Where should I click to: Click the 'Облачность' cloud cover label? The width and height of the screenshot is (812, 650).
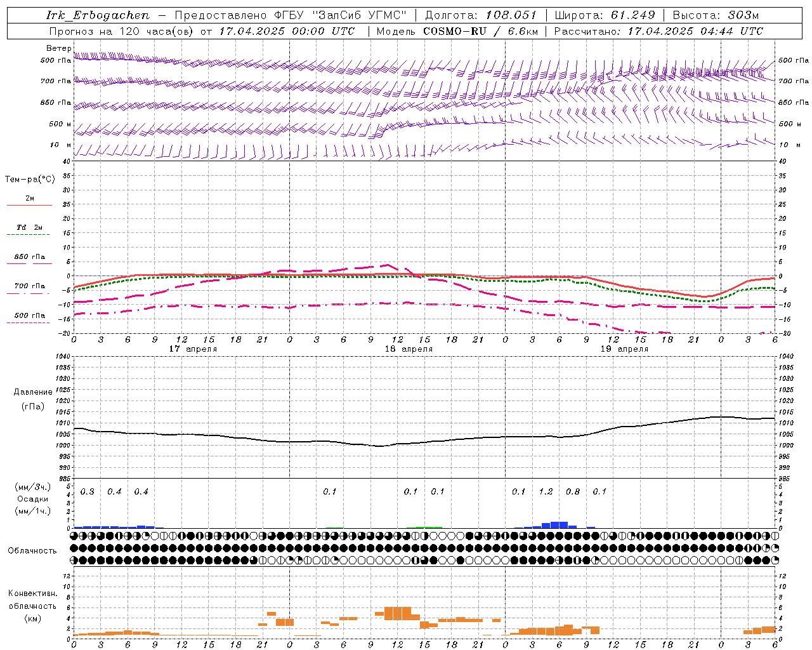pyautogui.click(x=32, y=550)
